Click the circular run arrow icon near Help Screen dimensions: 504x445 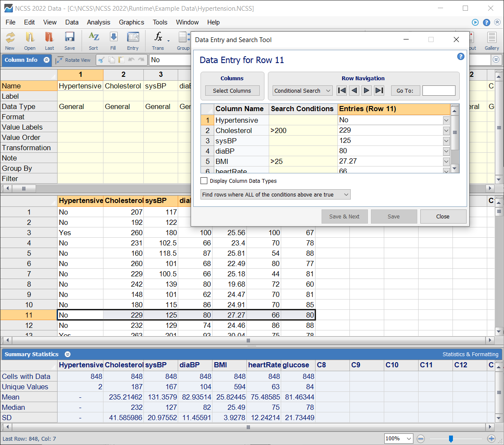coord(475,22)
